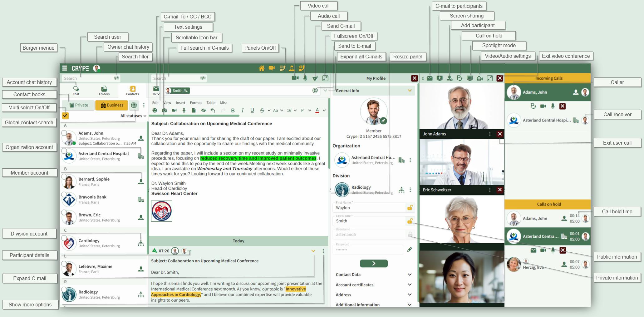
Task: Click the contacts Search input field
Action: [x=87, y=78]
